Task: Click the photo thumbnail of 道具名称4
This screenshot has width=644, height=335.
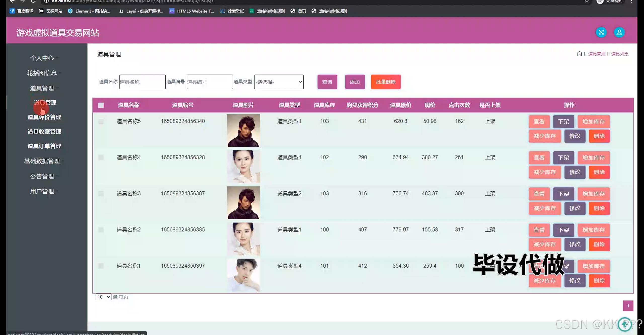Action: pos(243,166)
